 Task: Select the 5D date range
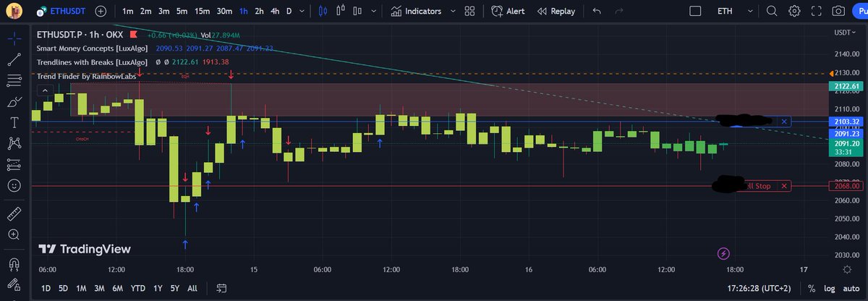(x=63, y=288)
